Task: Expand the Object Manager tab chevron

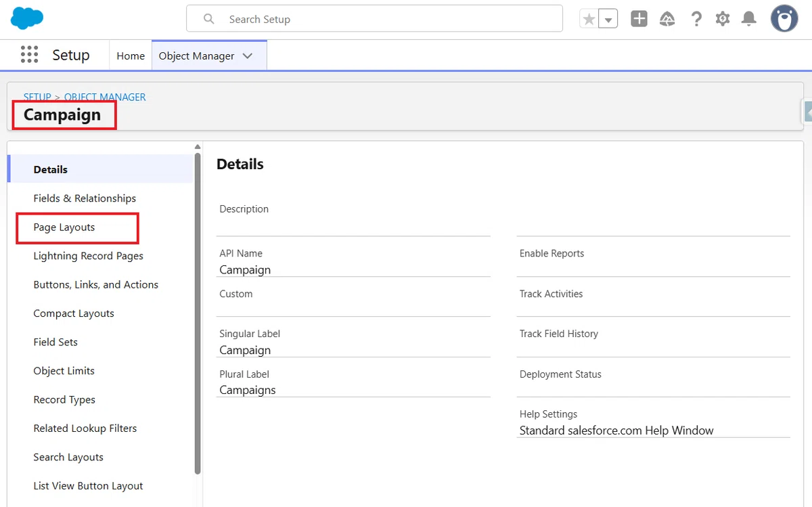Action: point(248,56)
